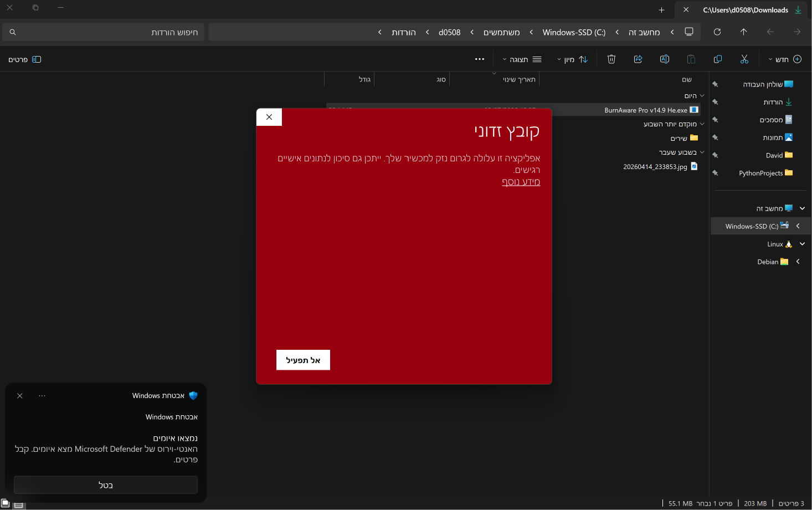The height and width of the screenshot is (510, 812).
Task: Open Pictures in quick access
Action: tap(778, 137)
